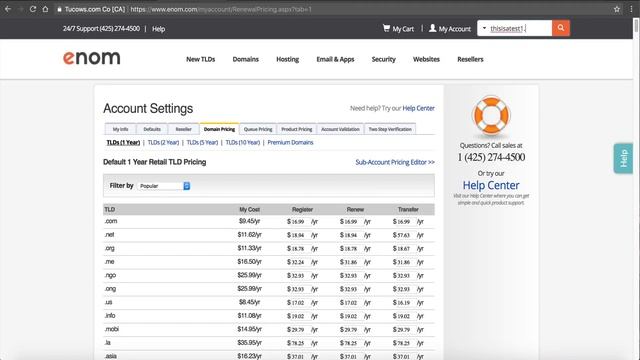Switch to Reseller tab
This screenshot has height=360, width=640.
pos(183,129)
